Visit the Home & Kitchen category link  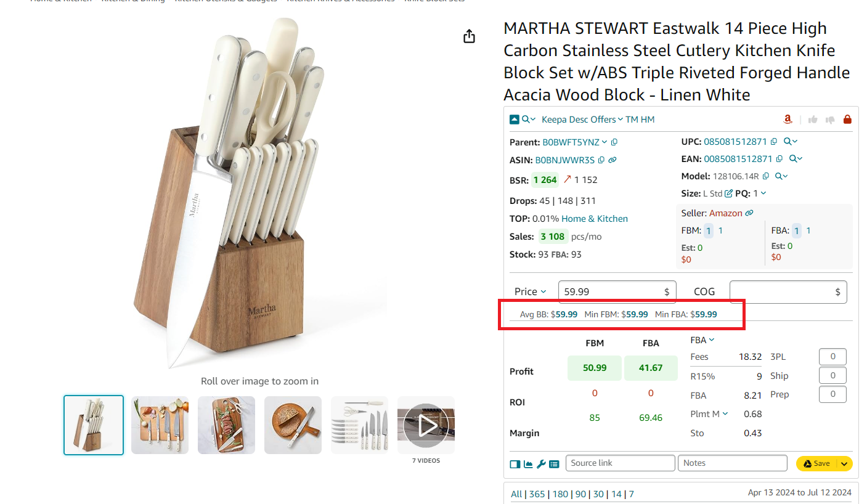pos(594,218)
